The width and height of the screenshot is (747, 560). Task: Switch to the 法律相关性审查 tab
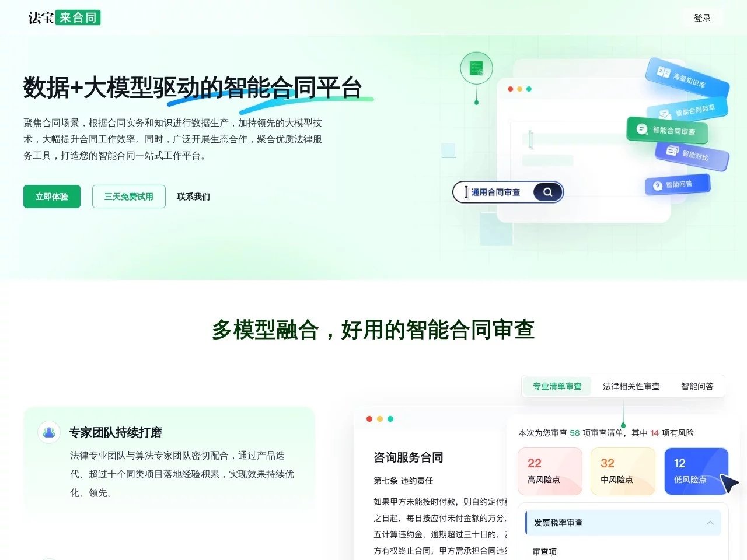[631, 386]
